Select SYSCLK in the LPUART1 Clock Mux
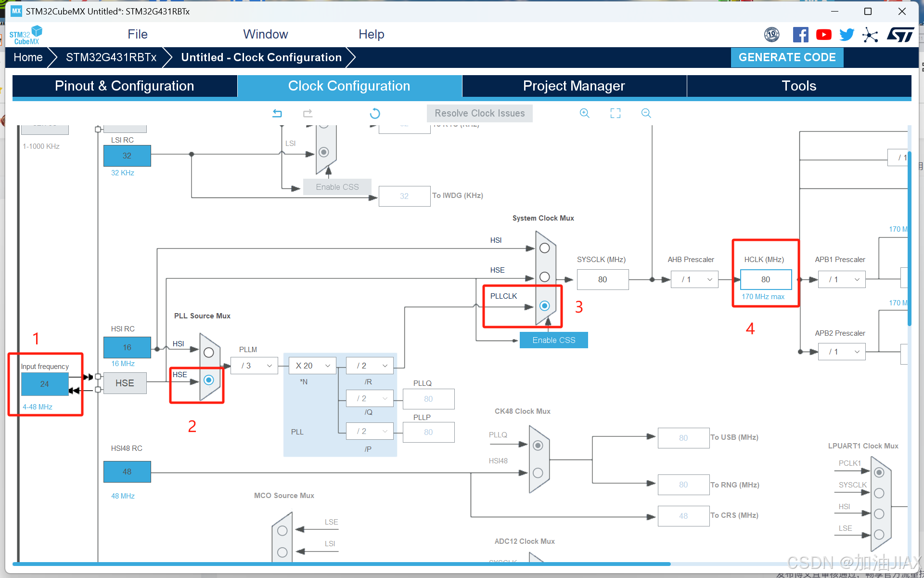This screenshot has height=578, width=924. (x=879, y=493)
